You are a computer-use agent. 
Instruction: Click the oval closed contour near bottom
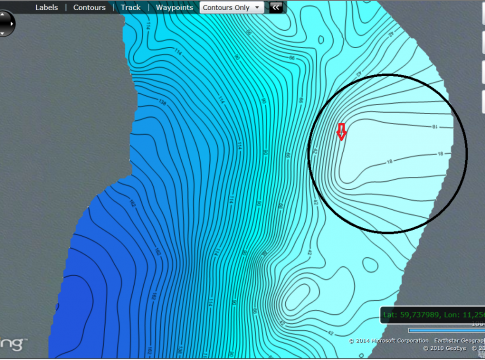point(298,297)
